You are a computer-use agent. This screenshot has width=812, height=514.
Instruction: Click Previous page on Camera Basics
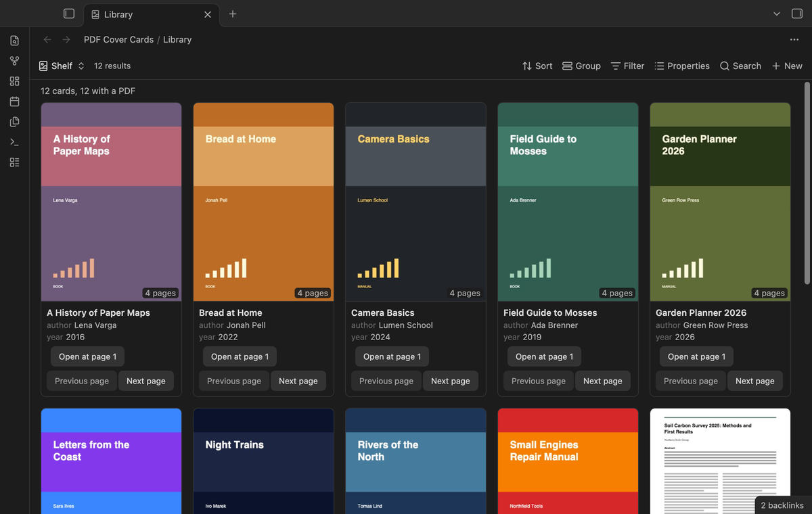(x=386, y=381)
